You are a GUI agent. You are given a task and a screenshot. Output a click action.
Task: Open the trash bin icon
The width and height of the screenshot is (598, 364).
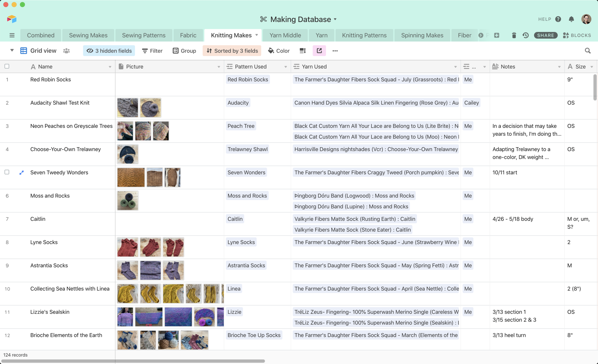point(514,35)
